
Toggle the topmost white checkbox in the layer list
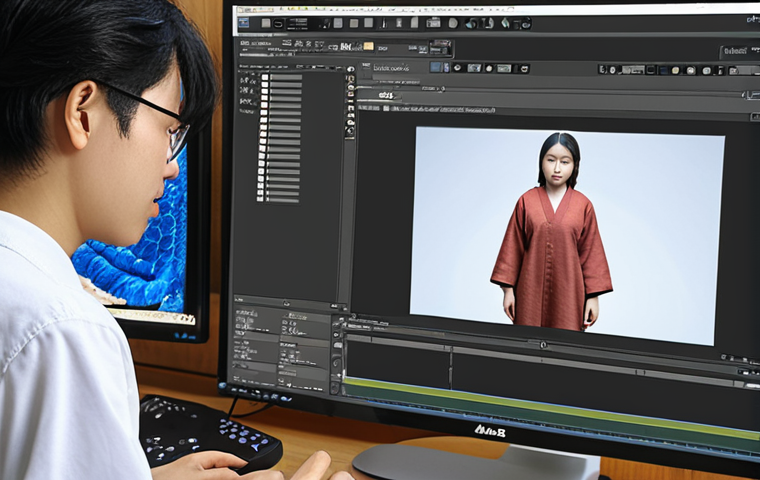pyautogui.click(x=265, y=77)
